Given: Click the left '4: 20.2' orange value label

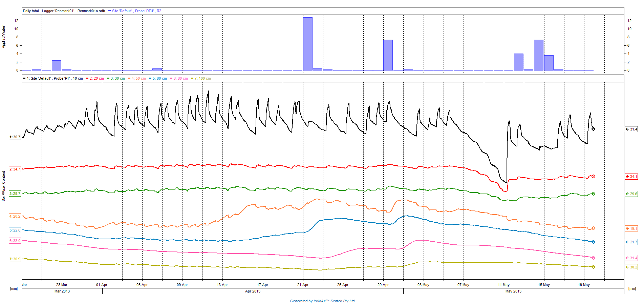Looking at the screenshot, I should click(15, 216).
